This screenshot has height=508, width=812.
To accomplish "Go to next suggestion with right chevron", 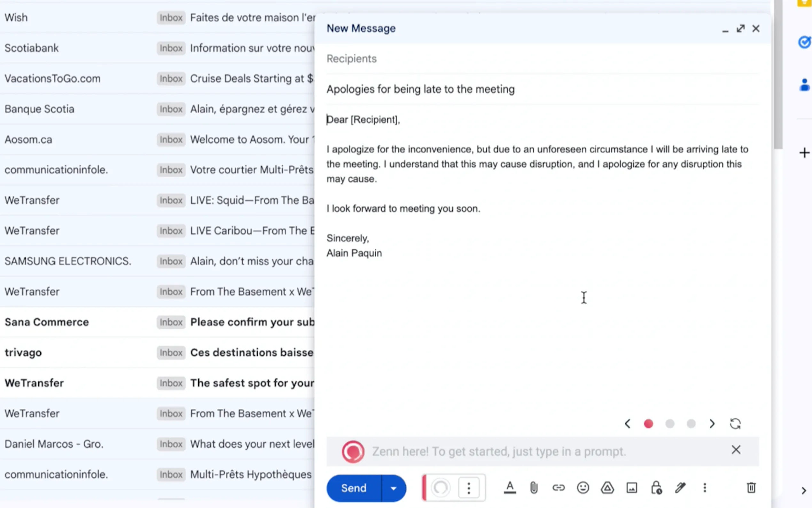I will pos(712,424).
